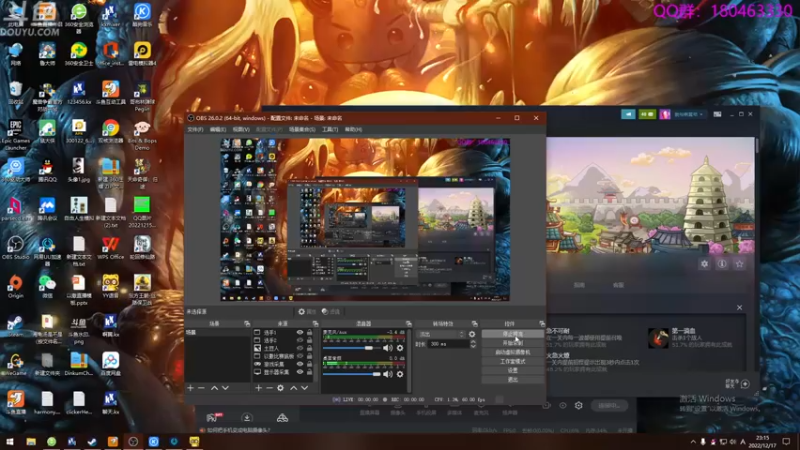
Task: Open the 工具(T) menu in OBS
Action: [x=330, y=130]
